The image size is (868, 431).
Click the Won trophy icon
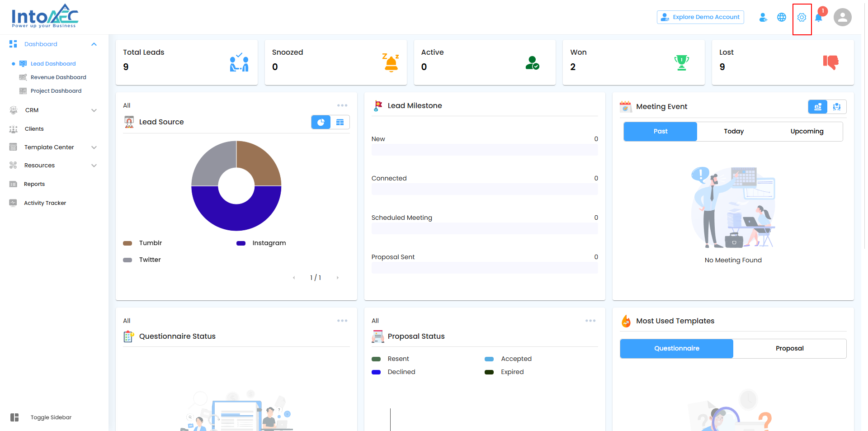click(682, 62)
